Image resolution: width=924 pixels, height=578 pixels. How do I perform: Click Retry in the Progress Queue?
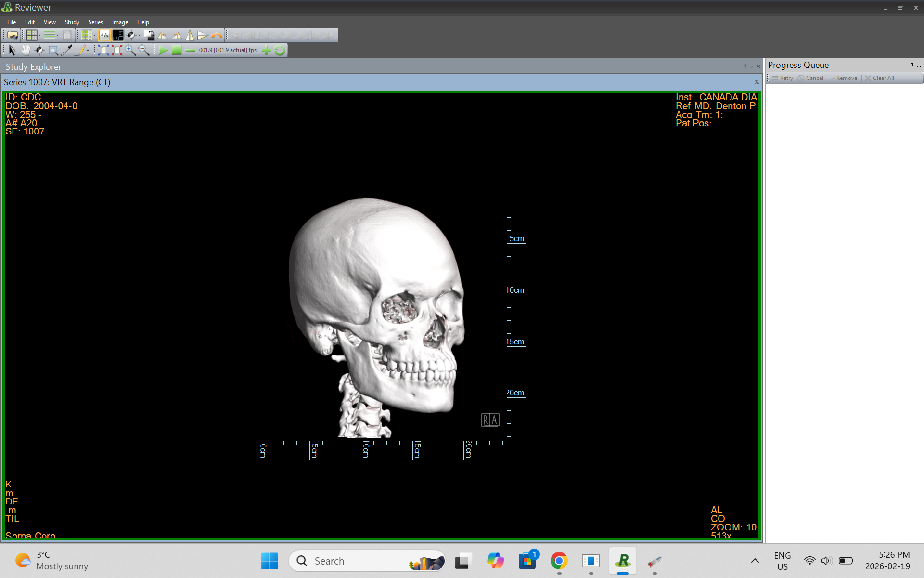(x=784, y=78)
